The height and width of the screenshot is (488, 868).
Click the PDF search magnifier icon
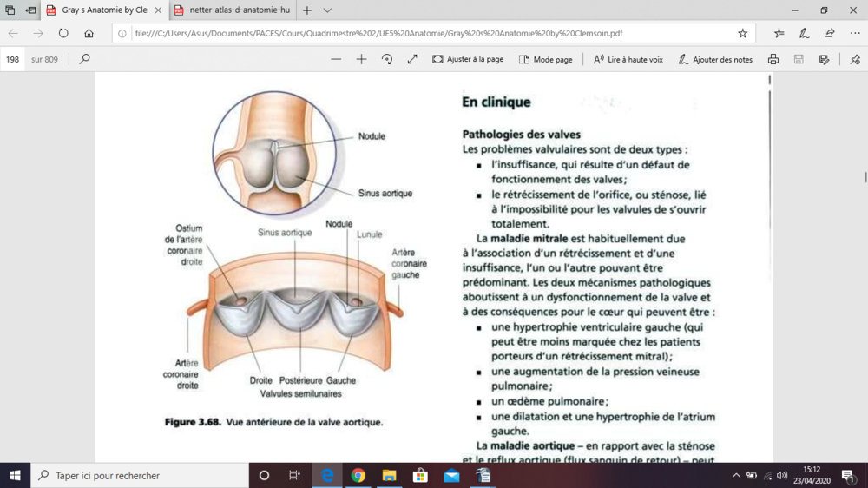(84, 59)
